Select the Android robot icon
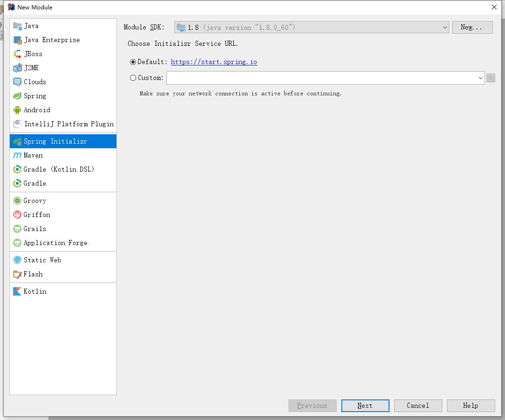The height and width of the screenshot is (420, 505). (x=17, y=110)
